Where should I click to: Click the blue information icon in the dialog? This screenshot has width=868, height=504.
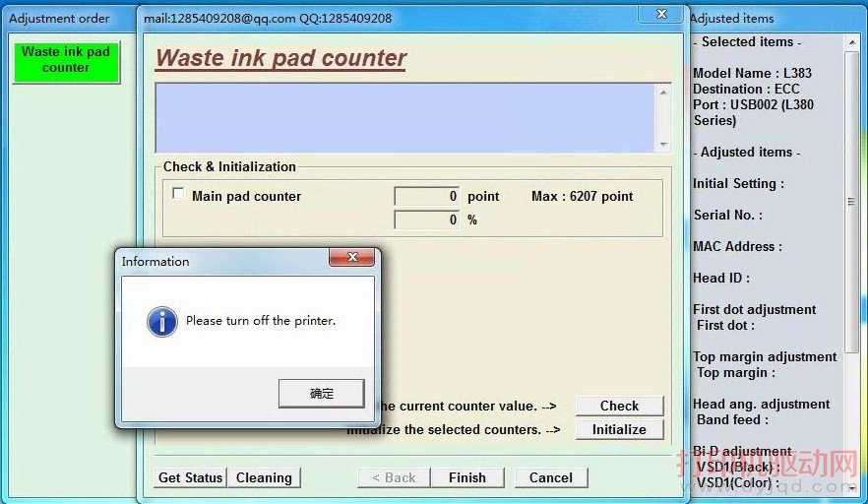[x=161, y=321]
